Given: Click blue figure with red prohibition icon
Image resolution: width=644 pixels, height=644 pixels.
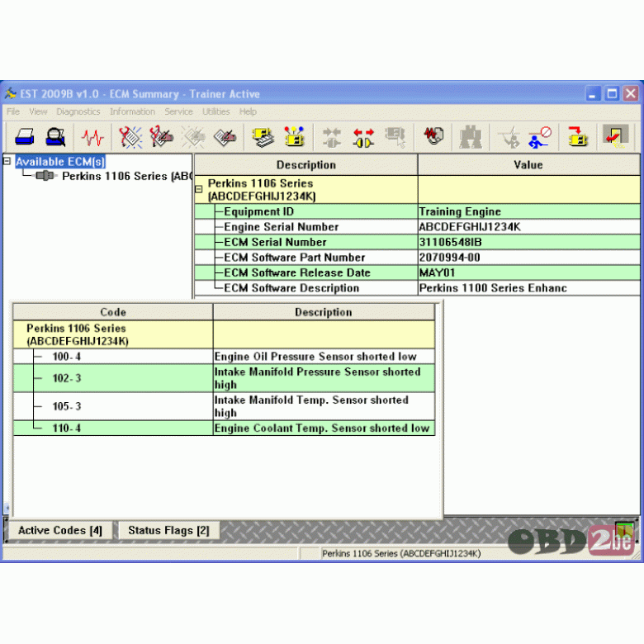Looking at the screenshot, I should point(540,137).
